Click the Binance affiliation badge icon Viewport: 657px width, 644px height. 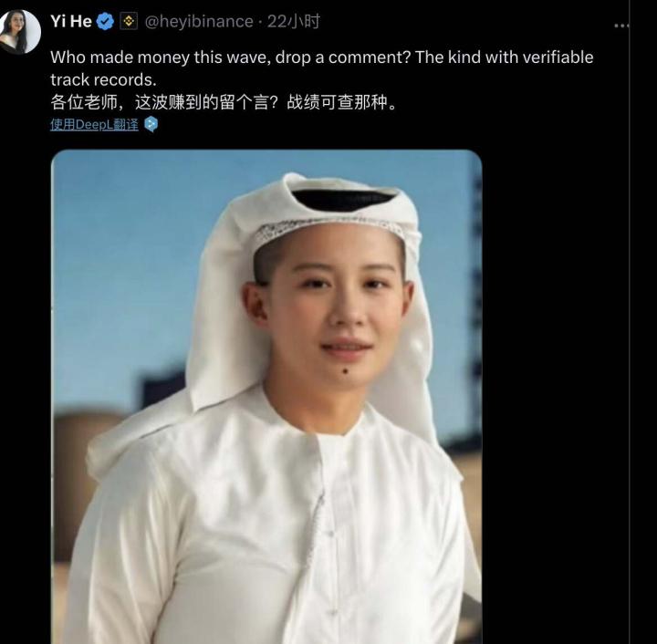[129, 21]
